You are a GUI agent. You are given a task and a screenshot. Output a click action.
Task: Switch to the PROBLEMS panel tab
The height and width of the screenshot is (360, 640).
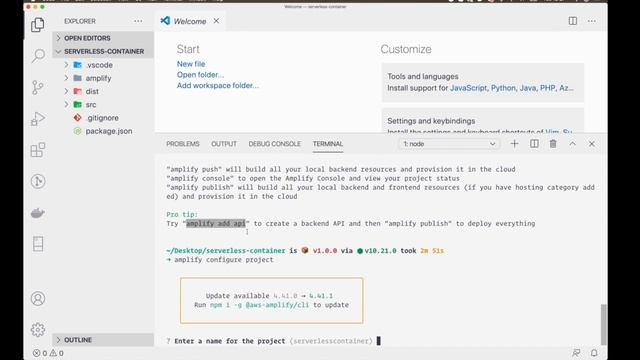[183, 144]
